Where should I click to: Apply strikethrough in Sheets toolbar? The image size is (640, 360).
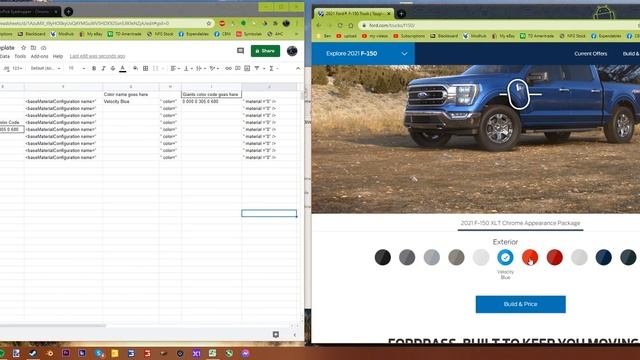113,69
